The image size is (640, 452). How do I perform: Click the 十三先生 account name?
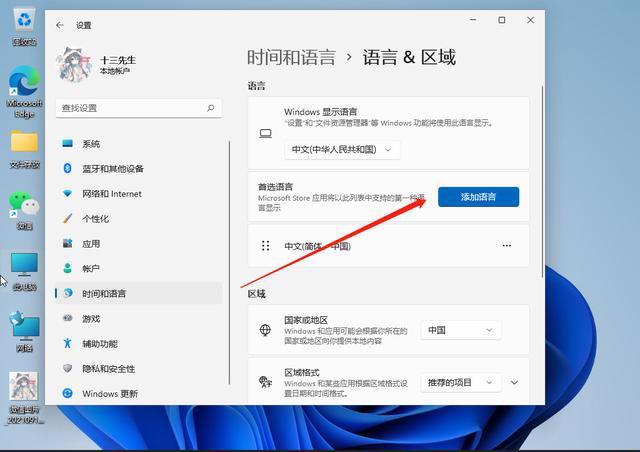118,60
